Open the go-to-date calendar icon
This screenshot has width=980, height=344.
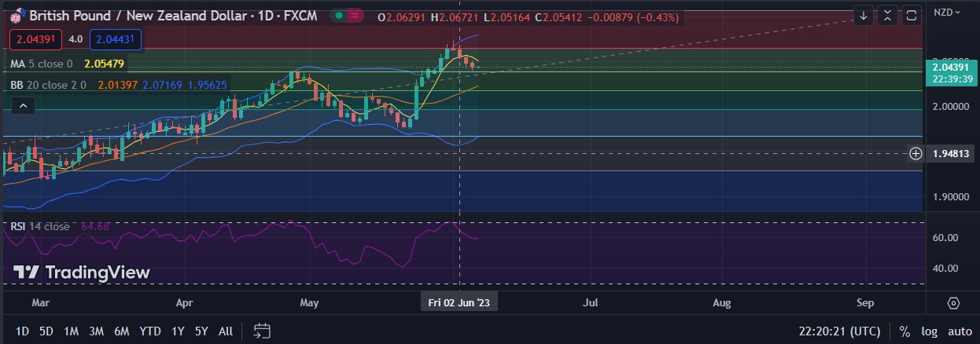click(x=263, y=331)
